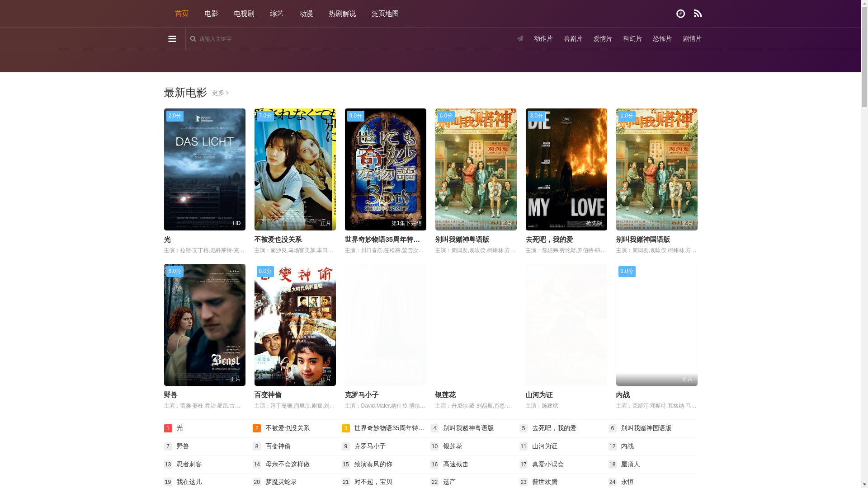This screenshot has height=488, width=868.
Task: Open the 内战 poster thumbnail
Action: click(x=657, y=325)
